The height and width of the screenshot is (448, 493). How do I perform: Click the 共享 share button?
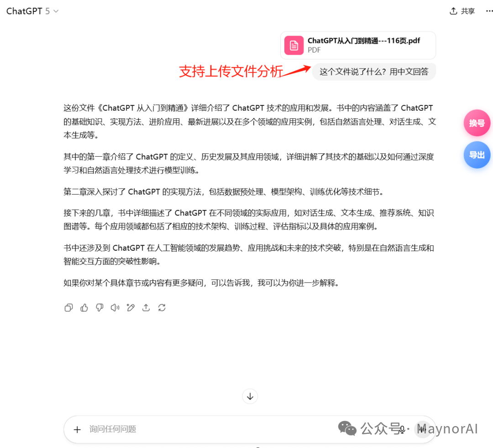[x=462, y=11]
